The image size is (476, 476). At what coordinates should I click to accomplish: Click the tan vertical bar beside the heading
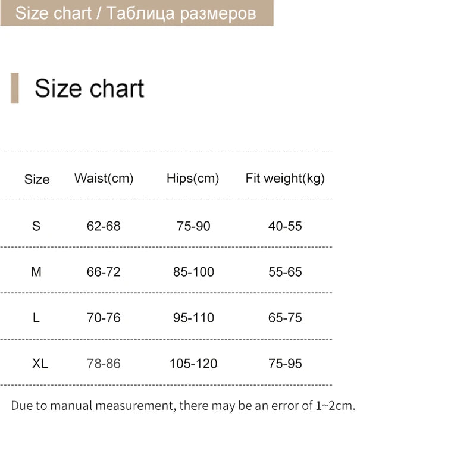click(15, 88)
